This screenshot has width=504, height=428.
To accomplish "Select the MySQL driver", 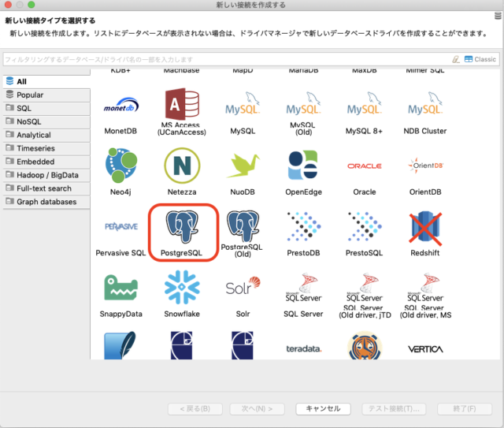I will click(x=243, y=104).
